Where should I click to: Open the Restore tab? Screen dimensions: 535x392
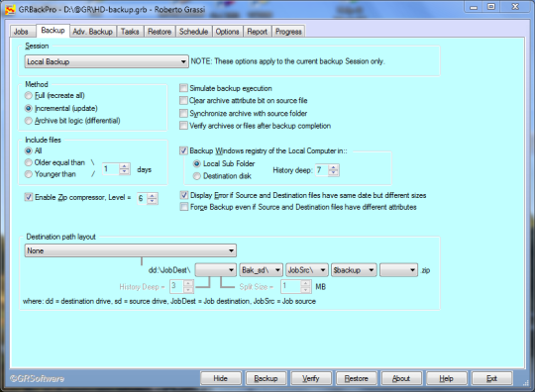160,32
